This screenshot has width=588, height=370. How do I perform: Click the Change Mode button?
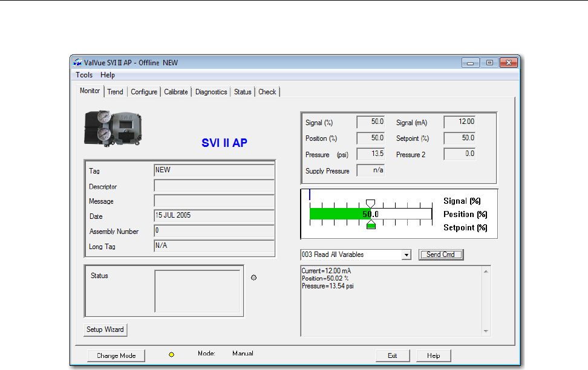coord(116,355)
